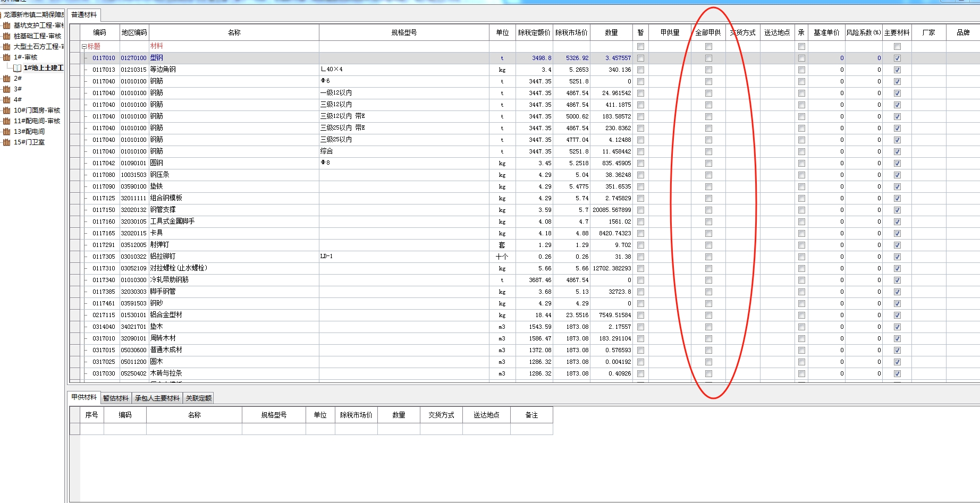Click the 1#-审核 building icon
This screenshot has height=503, width=980.
pos(6,57)
